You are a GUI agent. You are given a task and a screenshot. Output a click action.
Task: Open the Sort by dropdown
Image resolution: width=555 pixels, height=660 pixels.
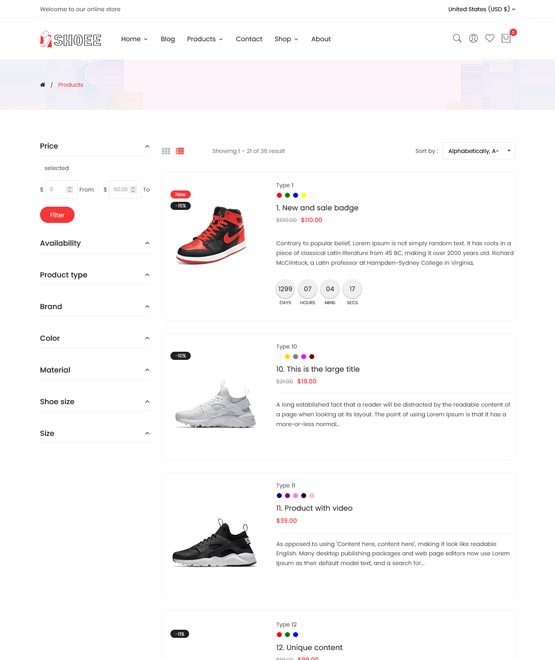coord(478,151)
